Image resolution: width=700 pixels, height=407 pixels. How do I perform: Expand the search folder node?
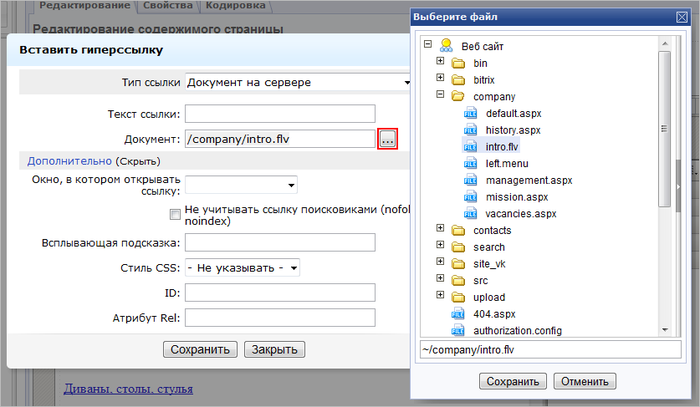point(440,245)
